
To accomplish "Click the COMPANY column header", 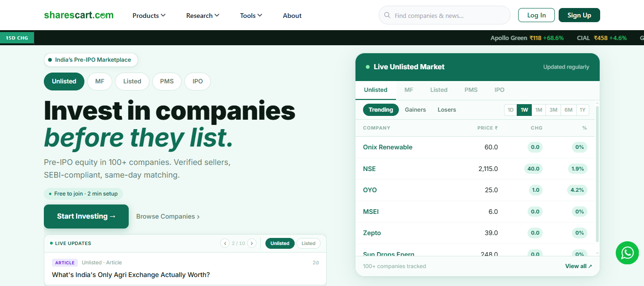I will click(377, 128).
